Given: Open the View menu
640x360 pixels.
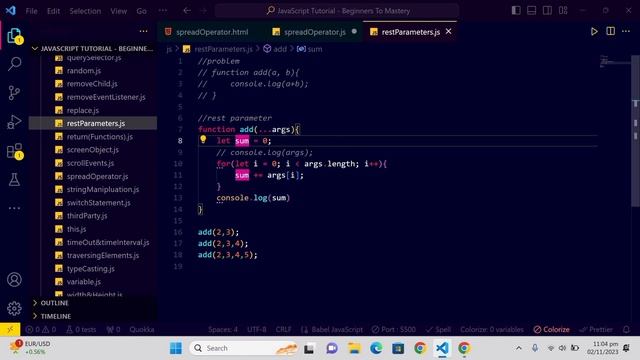Looking at the screenshot, I should 118,11.
